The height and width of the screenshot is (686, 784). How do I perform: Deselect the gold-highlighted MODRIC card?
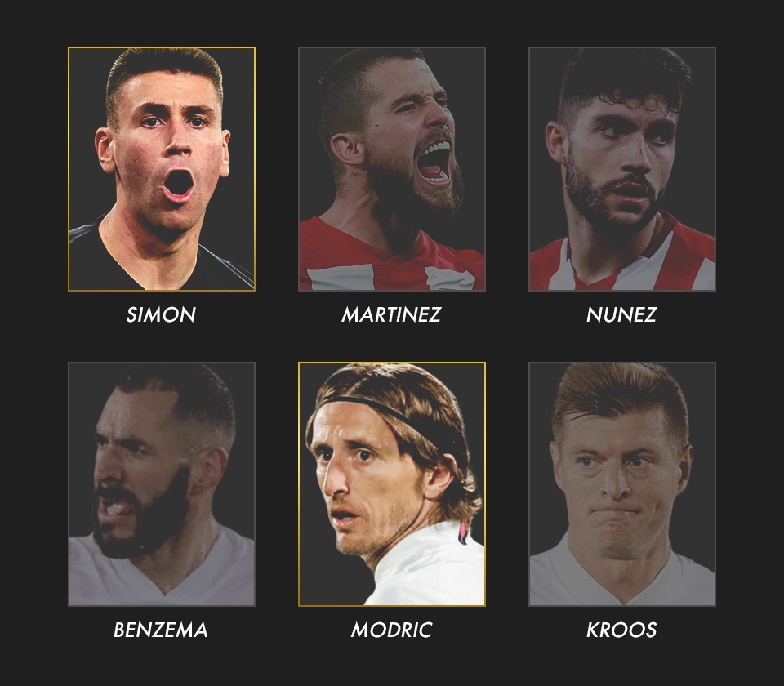[391, 484]
